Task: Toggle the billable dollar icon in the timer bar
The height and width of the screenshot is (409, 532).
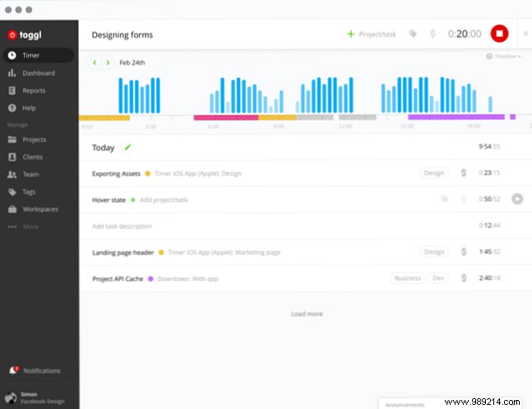Action: pos(433,34)
